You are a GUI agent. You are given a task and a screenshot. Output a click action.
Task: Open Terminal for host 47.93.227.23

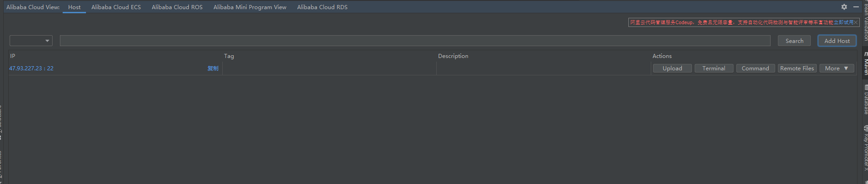(x=714, y=68)
